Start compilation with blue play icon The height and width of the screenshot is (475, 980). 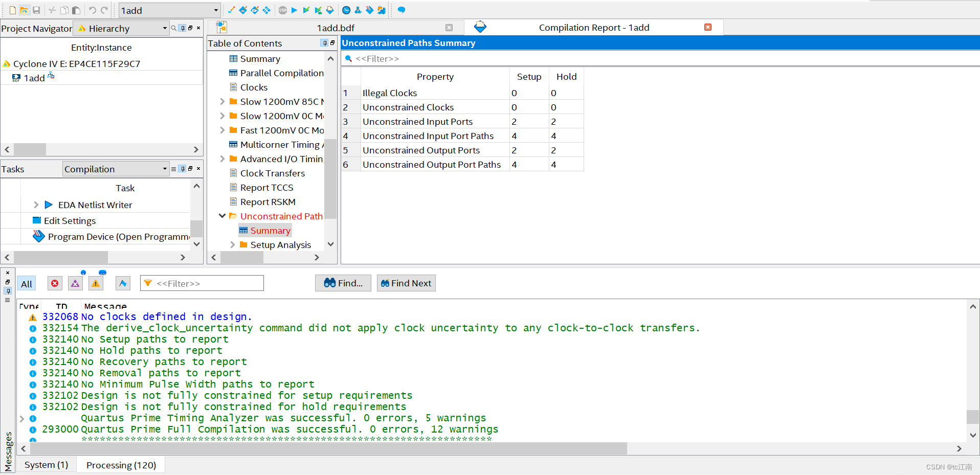click(294, 10)
